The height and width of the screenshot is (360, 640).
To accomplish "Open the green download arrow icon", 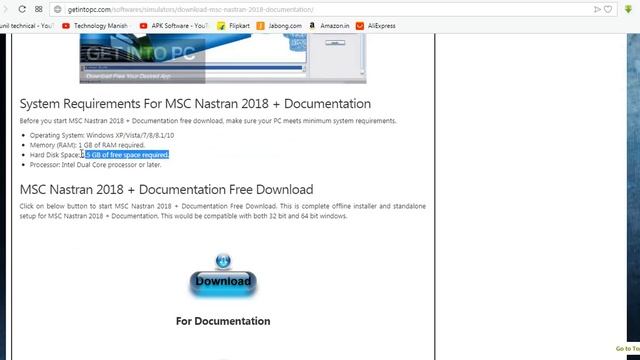I will coord(628,9).
